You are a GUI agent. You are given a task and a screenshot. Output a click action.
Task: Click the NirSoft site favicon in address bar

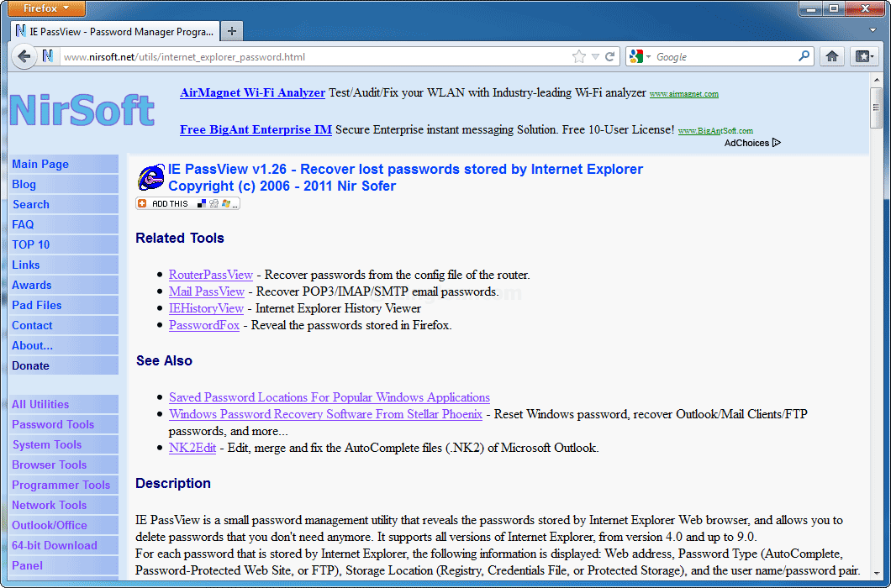tap(48, 56)
